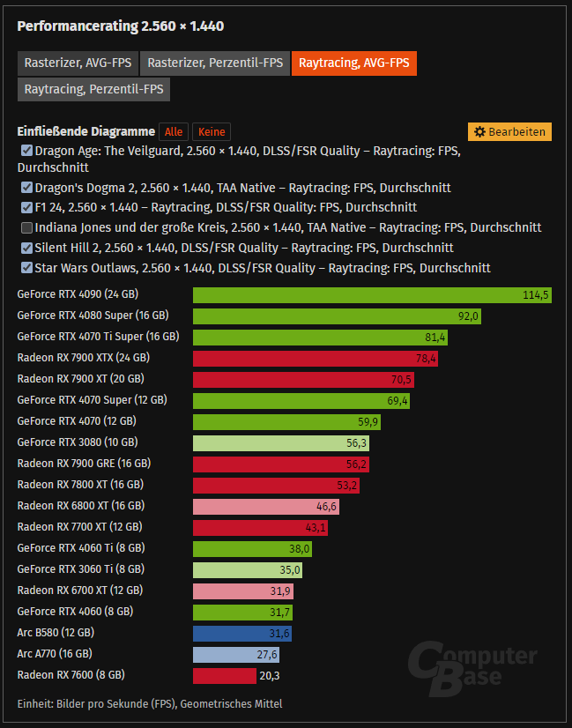
Task: Select the Raytracing, AVG-FPS tab
Action: click(x=353, y=63)
